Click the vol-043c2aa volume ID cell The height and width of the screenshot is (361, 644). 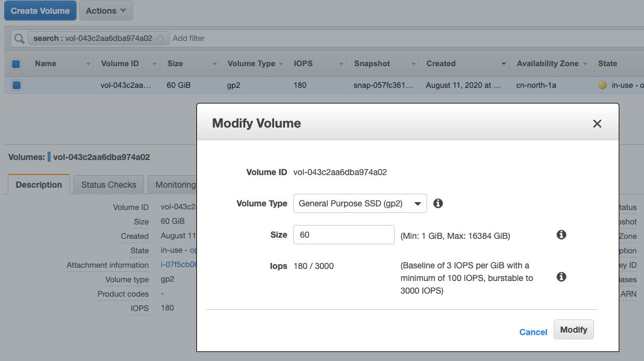click(126, 85)
